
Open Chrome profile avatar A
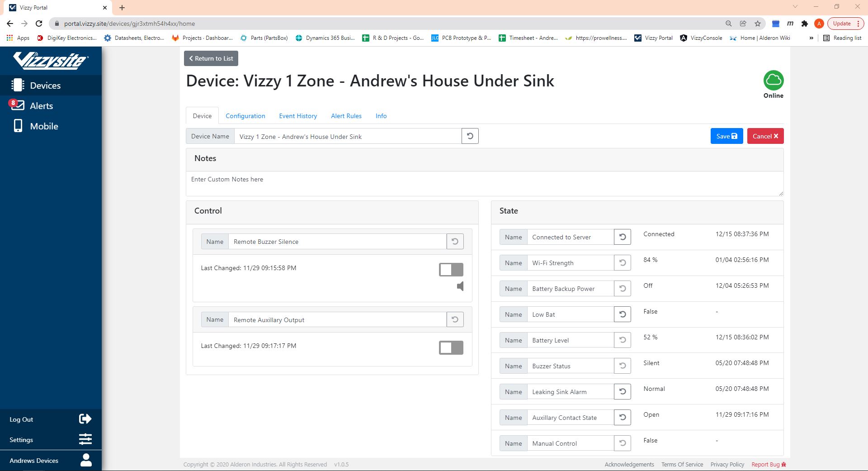coord(819,24)
